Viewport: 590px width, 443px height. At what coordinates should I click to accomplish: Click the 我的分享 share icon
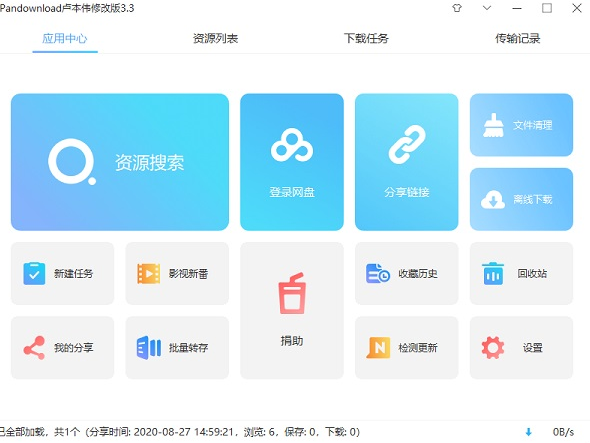[x=34, y=347]
